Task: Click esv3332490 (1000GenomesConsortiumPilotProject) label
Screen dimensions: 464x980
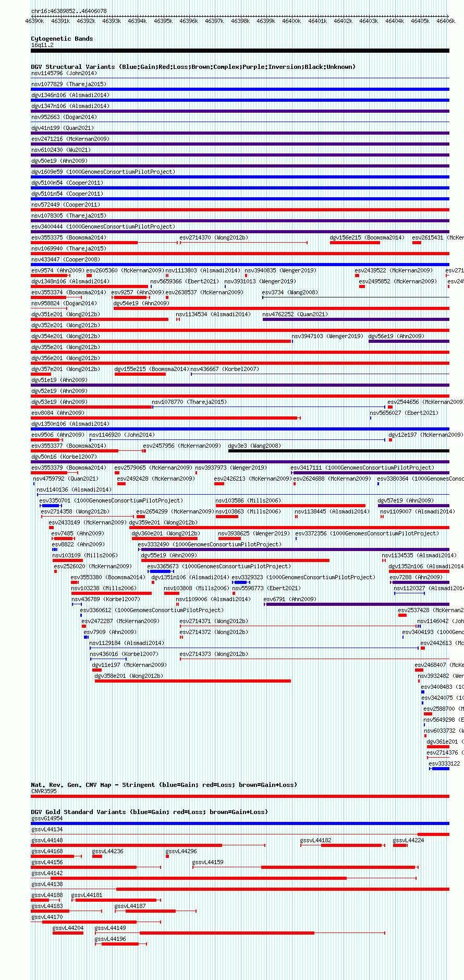Action: pyautogui.click(x=210, y=544)
